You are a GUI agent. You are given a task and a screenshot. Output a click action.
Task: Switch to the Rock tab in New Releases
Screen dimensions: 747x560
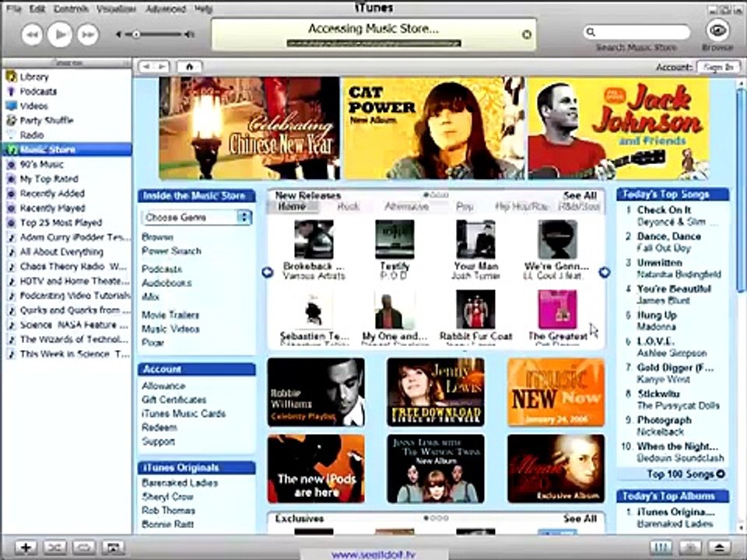click(x=348, y=207)
